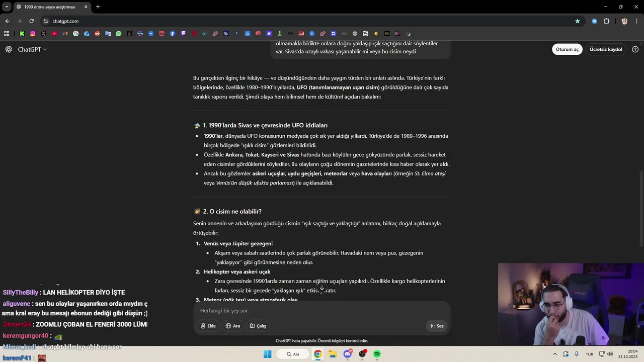Open OBS Studio from the taskbar
The width and height of the screenshot is (644, 362).
click(x=362, y=354)
